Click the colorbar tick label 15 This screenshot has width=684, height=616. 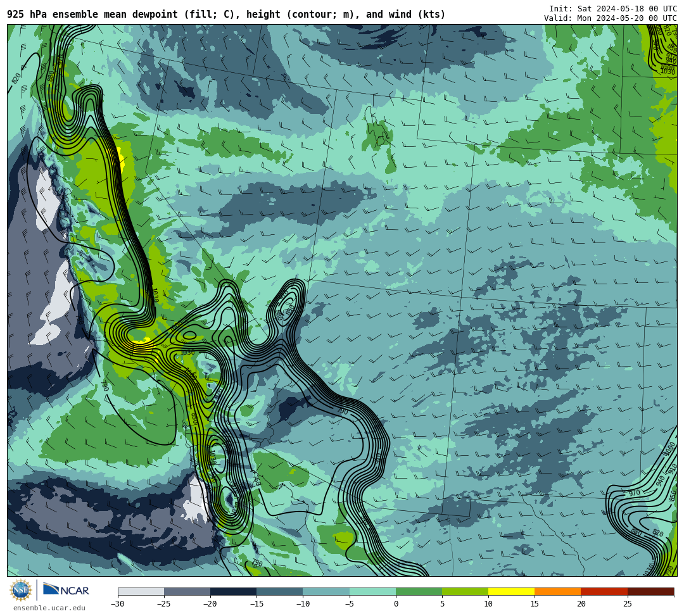[x=535, y=604]
